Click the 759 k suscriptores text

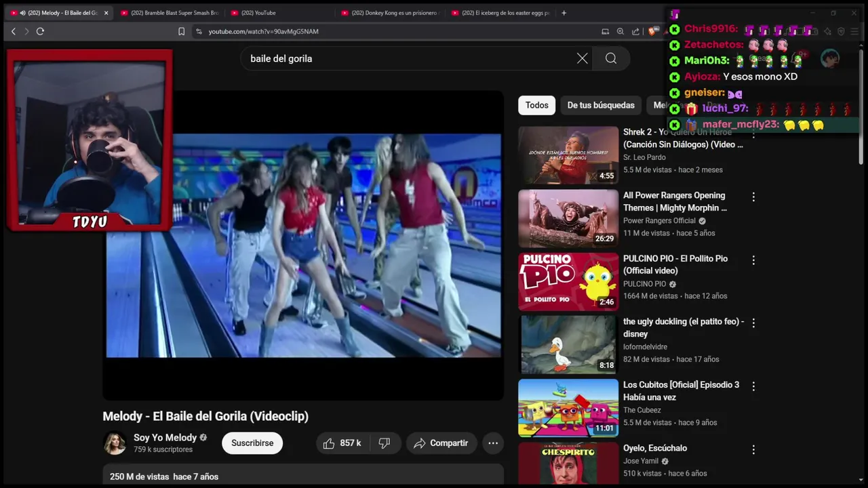tap(163, 449)
